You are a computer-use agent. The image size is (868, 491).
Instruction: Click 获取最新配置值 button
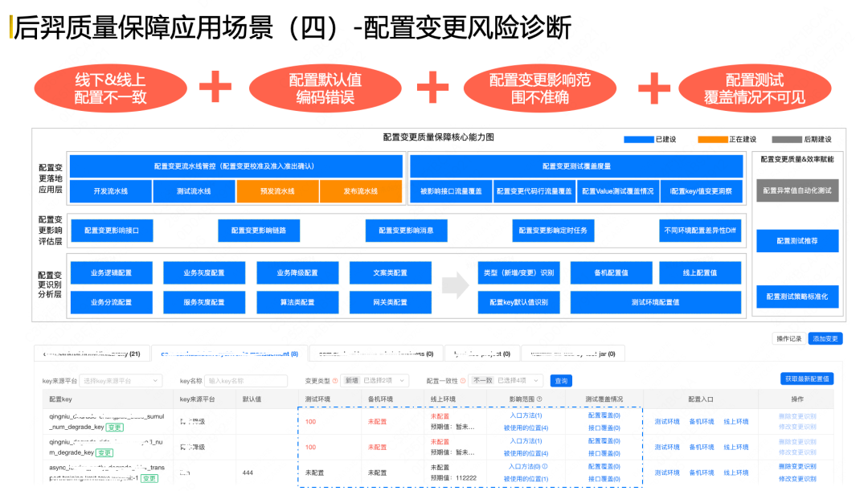pyautogui.click(x=807, y=378)
